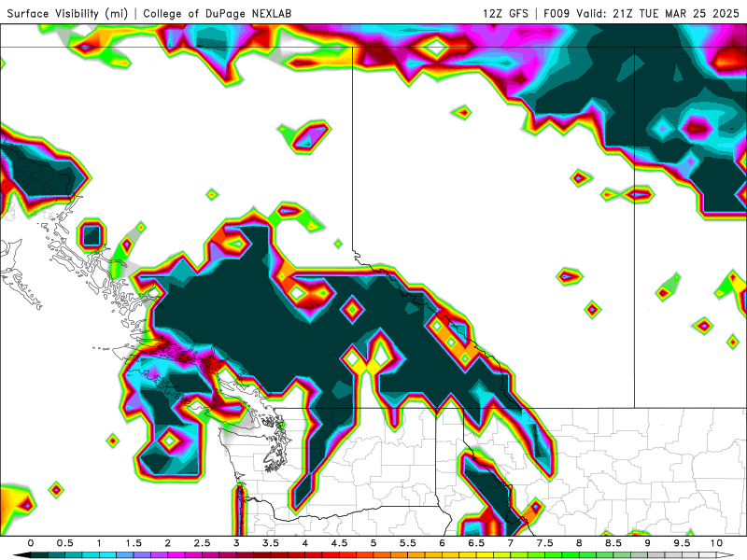The width and height of the screenshot is (747, 560).
Task: Click the "3" legend label
Action: pos(236,543)
